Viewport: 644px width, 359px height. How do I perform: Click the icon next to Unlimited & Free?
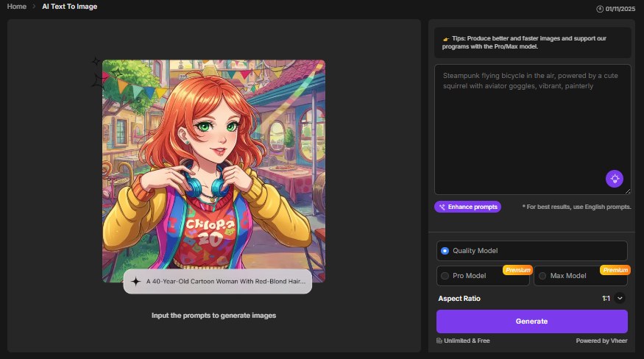click(x=439, y=341)
